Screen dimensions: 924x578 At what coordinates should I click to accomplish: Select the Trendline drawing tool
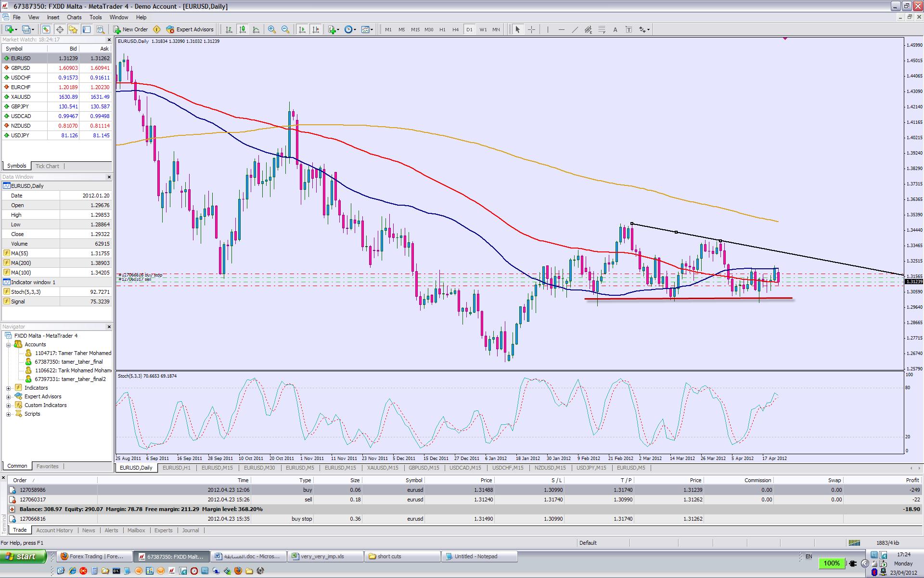[575, 29]
